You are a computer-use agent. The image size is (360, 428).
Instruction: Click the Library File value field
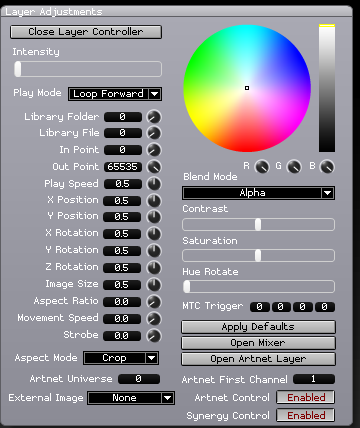click(123, 133)
